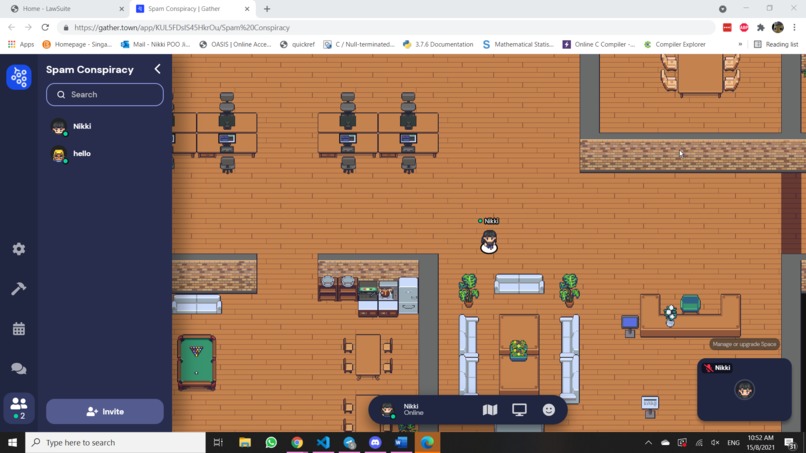Viewport: 806px width, 453px height.
Task: Open WhatsApp from taskbar
Action: tap(271, 442)
